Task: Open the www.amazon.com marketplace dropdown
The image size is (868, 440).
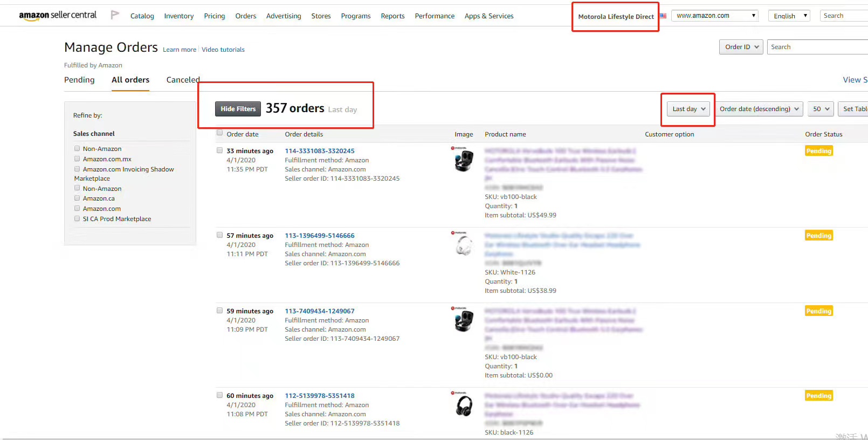Action: pos(715,16)
